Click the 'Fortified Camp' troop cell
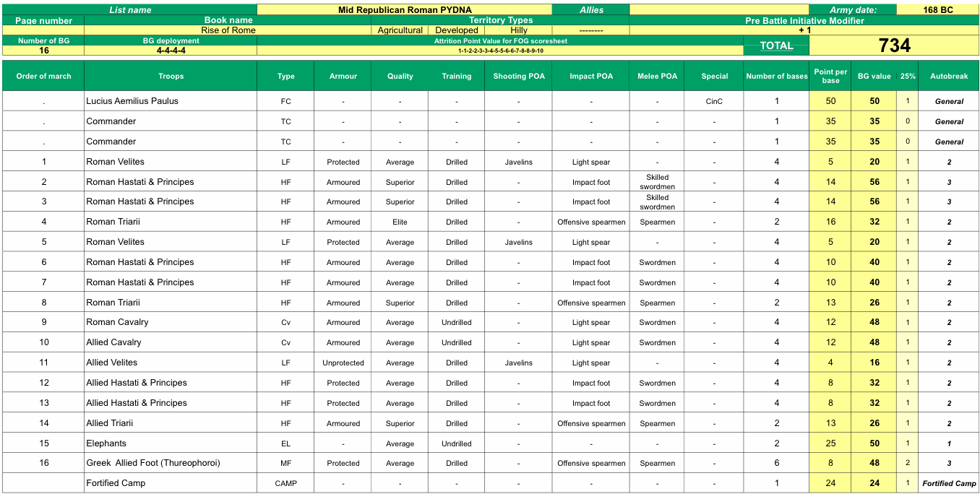 coord(171,483)
